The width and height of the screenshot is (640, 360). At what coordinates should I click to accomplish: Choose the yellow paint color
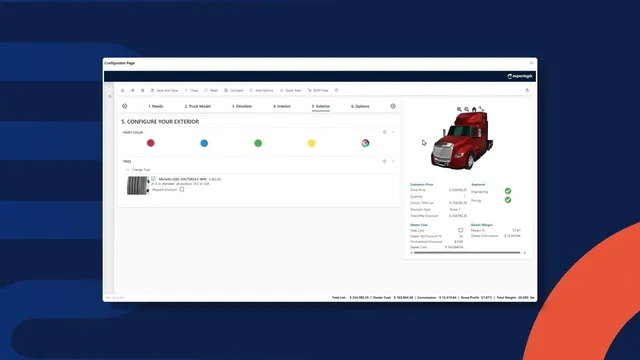point(311,143)
